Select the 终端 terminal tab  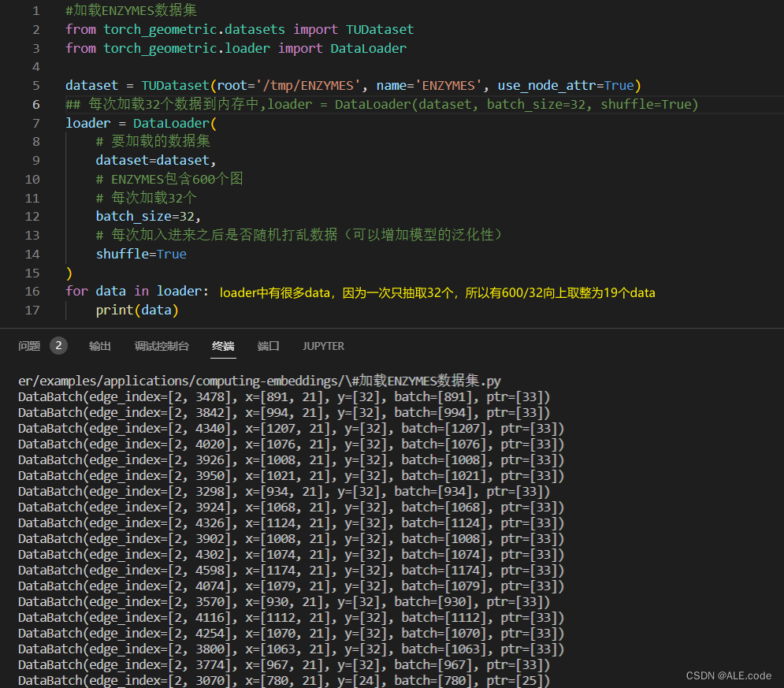click(x=223, y=346)
